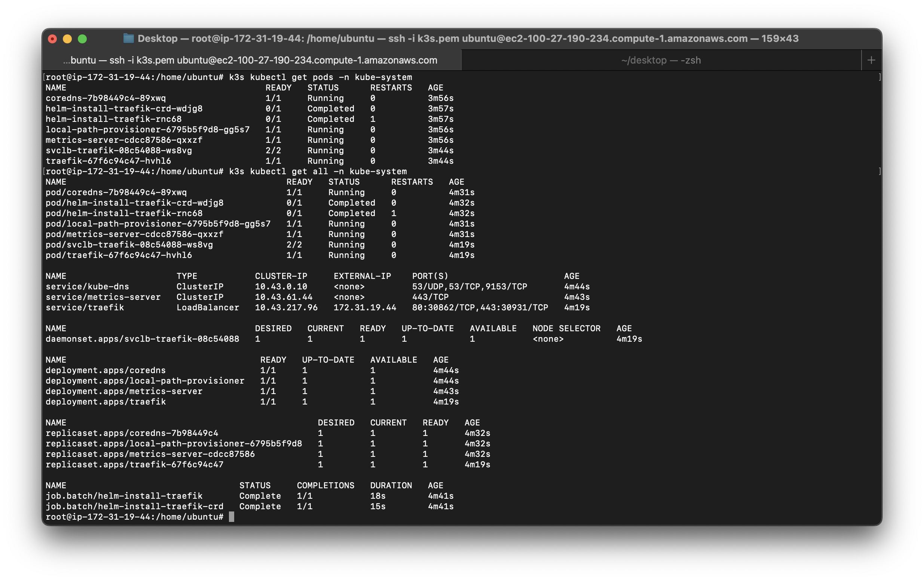Select the pod/metrics-server-cdcc87586-qxxzf line
Image resolution: width=924 pixels, height=581 pixels.
pyautogui.click(x=134, y=234)
